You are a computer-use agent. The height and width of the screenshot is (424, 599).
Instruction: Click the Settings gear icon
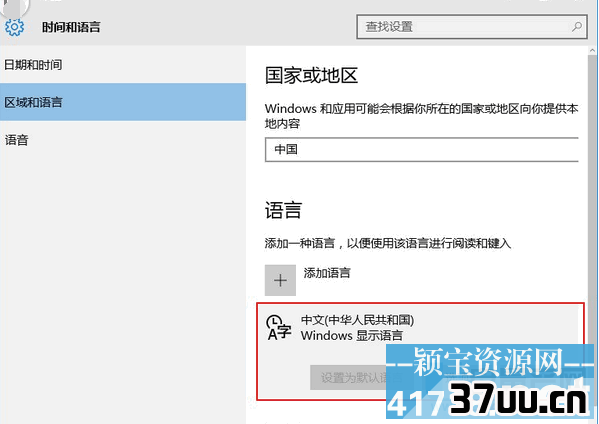[15, 27]
